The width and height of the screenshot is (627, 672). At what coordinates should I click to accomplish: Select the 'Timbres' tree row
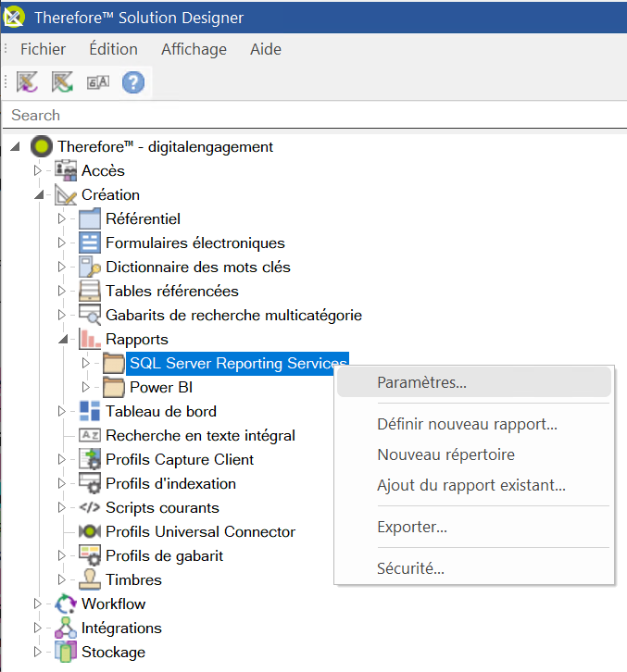(133, 579)
